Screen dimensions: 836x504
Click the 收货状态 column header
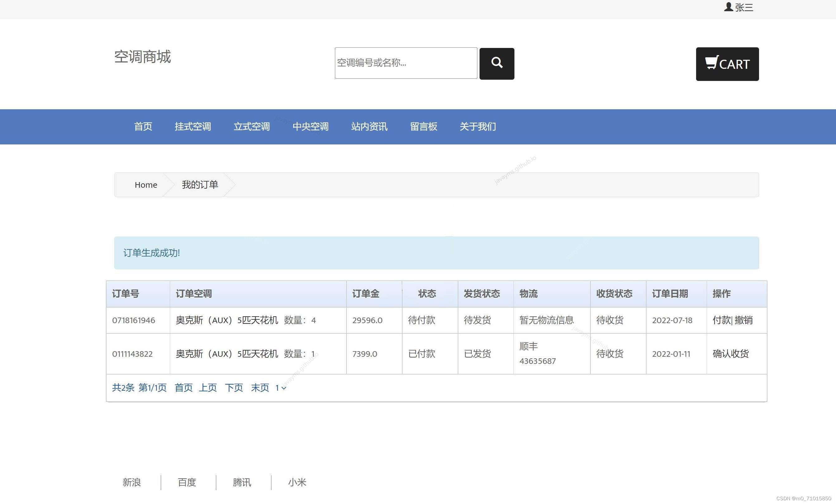pyautogui.click(x=618, y=294)
